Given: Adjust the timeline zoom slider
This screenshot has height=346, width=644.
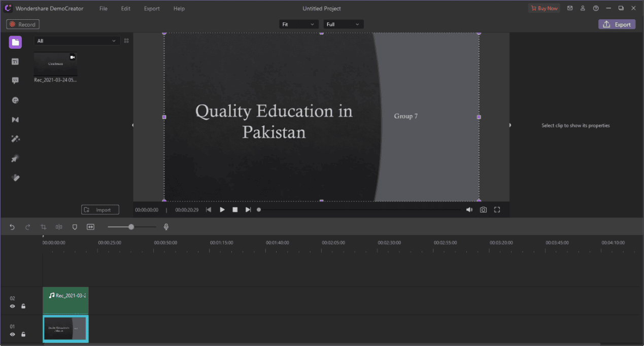Looking at the screenshot, I should click(131, 227).
